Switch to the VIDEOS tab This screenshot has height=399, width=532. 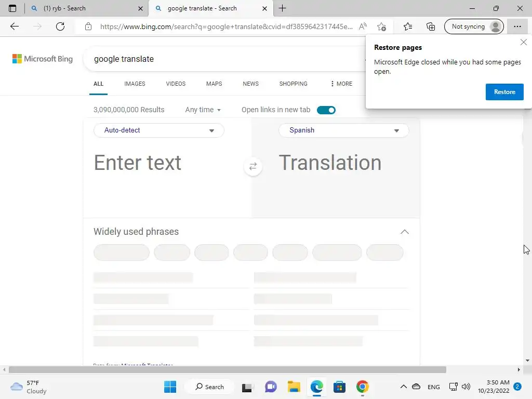(176, 84)
